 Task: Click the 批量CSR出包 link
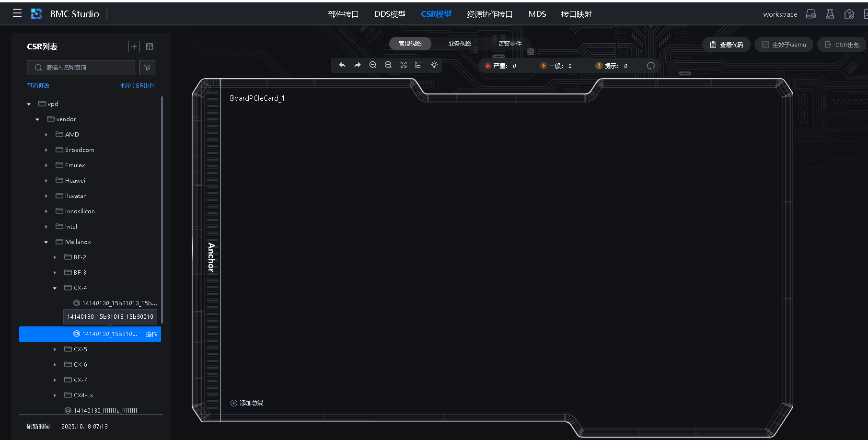pyautogui.click(x=137, y=86)
